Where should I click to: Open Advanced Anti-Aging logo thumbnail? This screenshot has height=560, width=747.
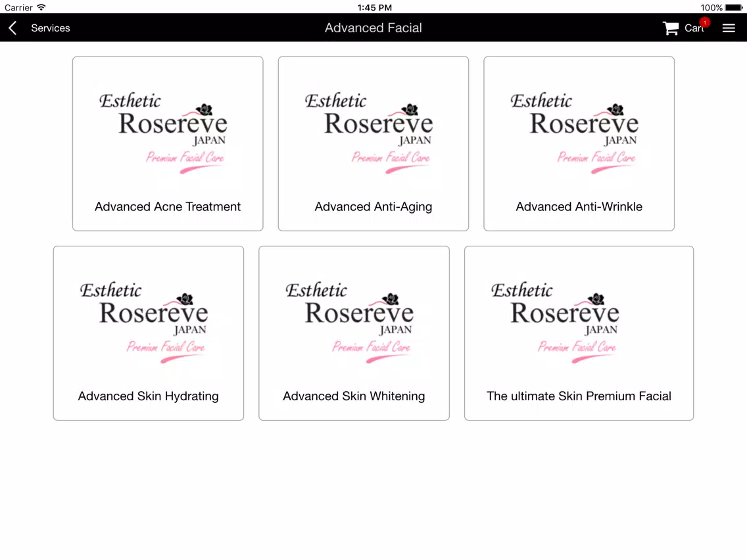pos(369,132)
